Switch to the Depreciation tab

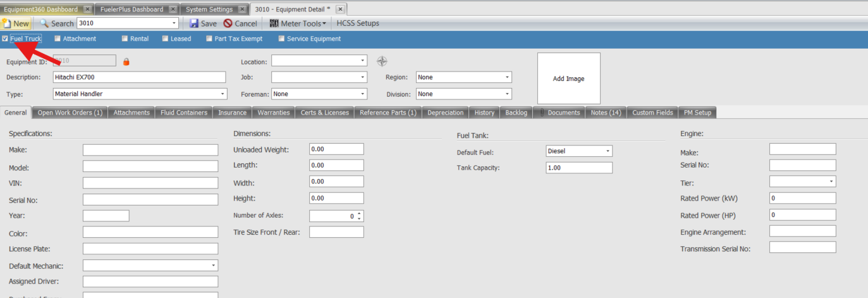(446, 113)
